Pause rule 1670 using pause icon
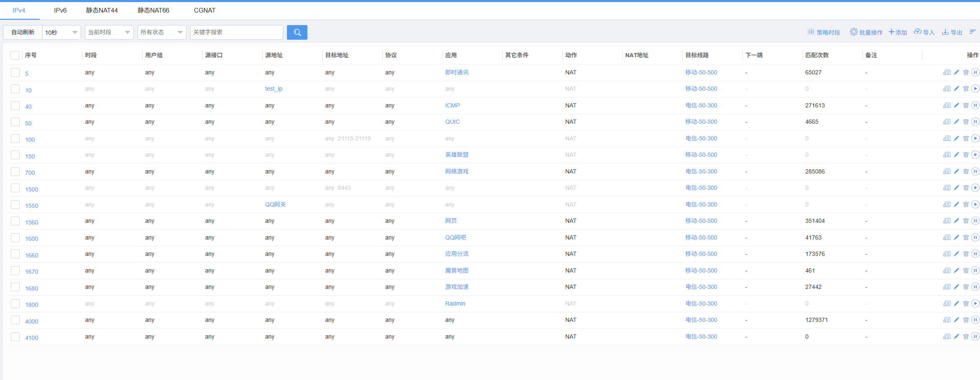 (x=975, y=270)
